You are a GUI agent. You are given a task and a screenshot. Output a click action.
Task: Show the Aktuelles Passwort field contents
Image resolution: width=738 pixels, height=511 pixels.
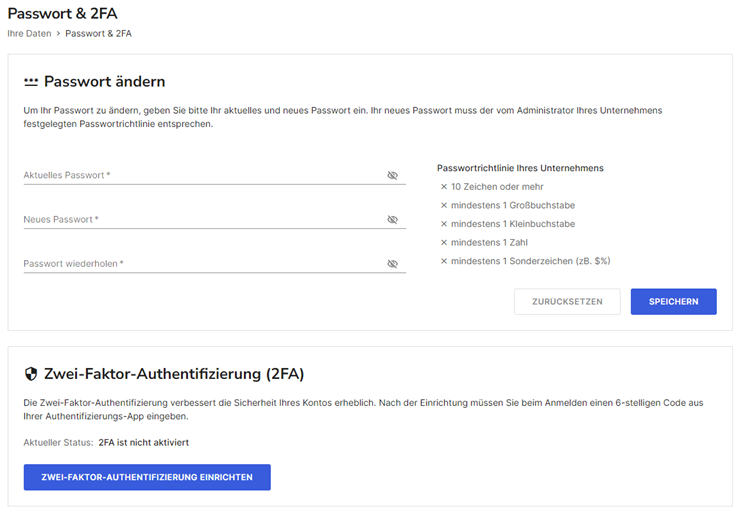coord(392,176)
